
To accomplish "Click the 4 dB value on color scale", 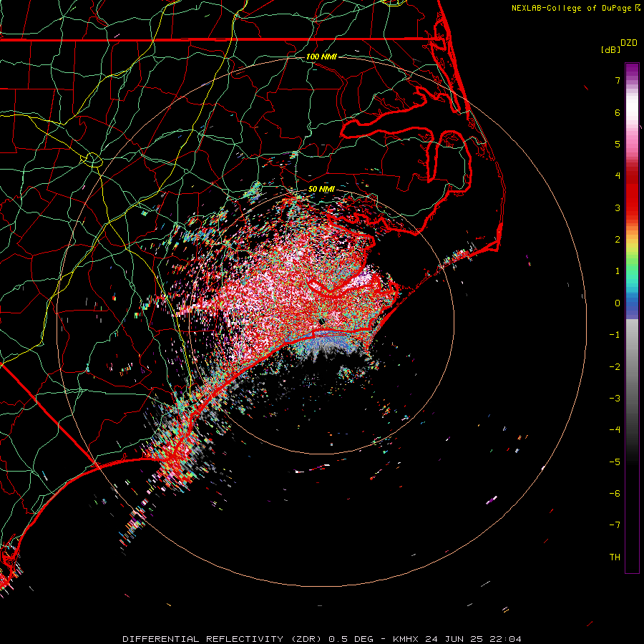I will 618,176.
